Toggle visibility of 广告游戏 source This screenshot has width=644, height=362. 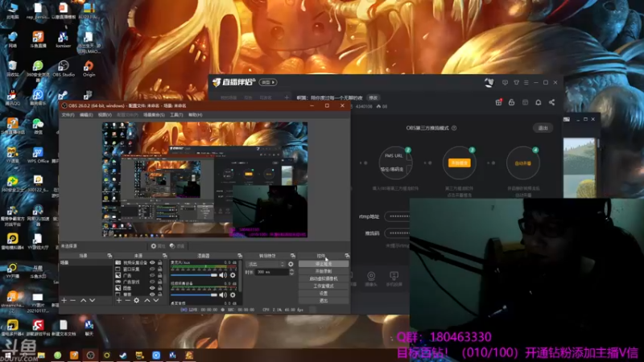coord(152,282)
